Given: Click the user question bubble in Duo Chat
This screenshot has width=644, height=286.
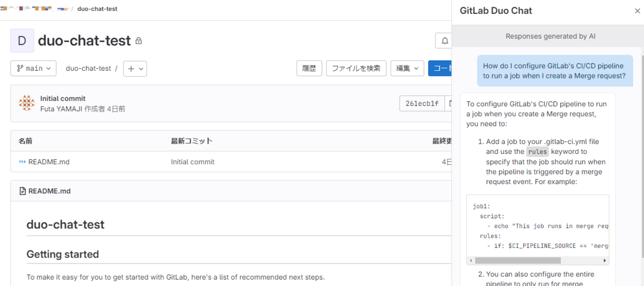Looking at the screenshot, I should tap(555, 71).
